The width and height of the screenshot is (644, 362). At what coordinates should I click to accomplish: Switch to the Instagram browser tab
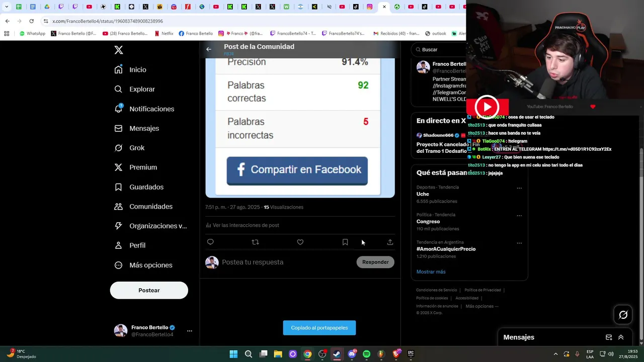370,7
